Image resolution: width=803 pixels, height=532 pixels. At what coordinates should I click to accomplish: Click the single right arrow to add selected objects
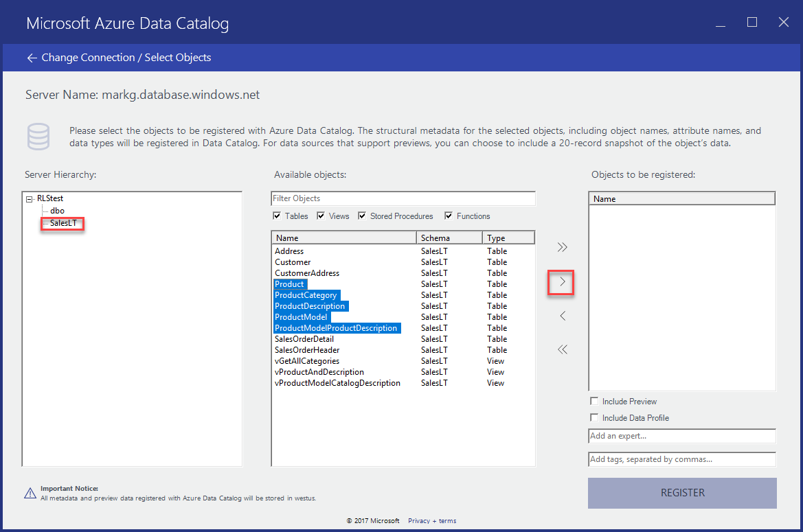tap(562, 281)
